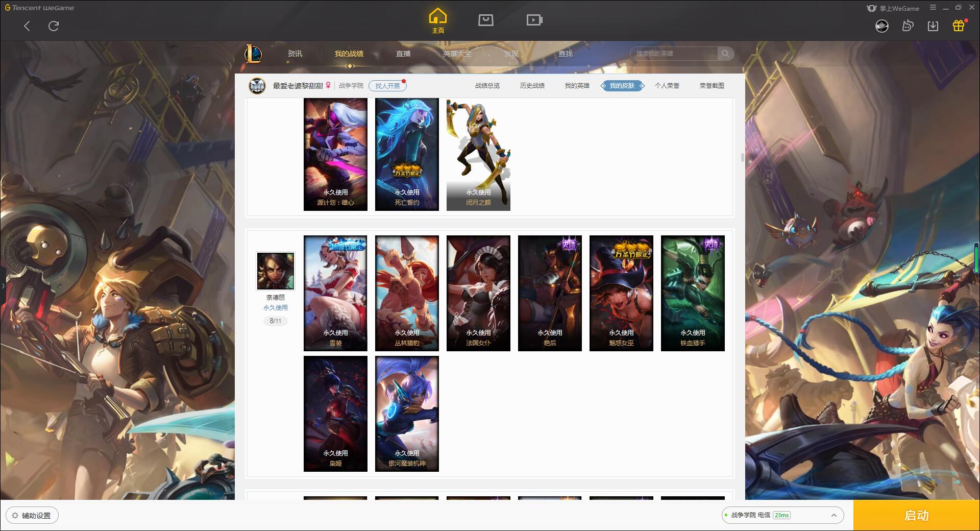Go back with the left arrow icon
Image resolution: width=980 pixels, height=531 pixels.
27,26
